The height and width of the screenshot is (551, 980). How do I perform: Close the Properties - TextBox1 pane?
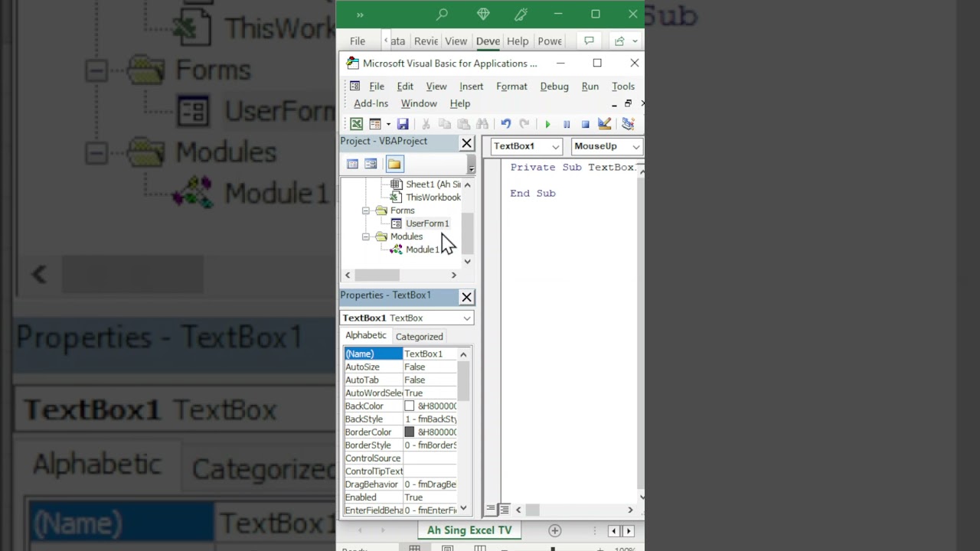466,297
